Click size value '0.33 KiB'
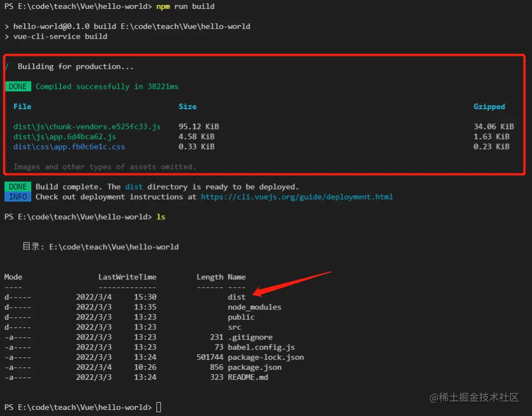Screen dimensions: 532x416 coord(196,147)
